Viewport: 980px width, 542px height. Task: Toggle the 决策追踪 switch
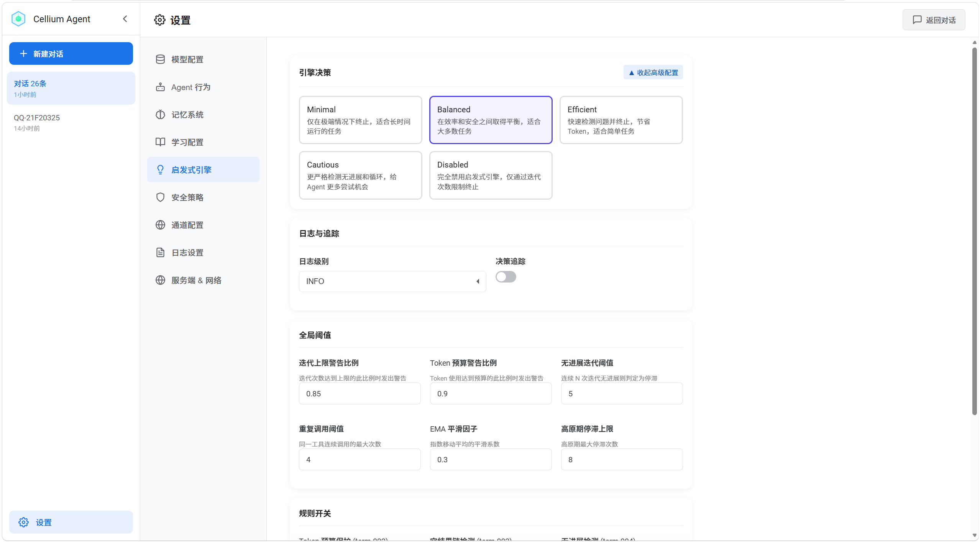coord(506,277)
